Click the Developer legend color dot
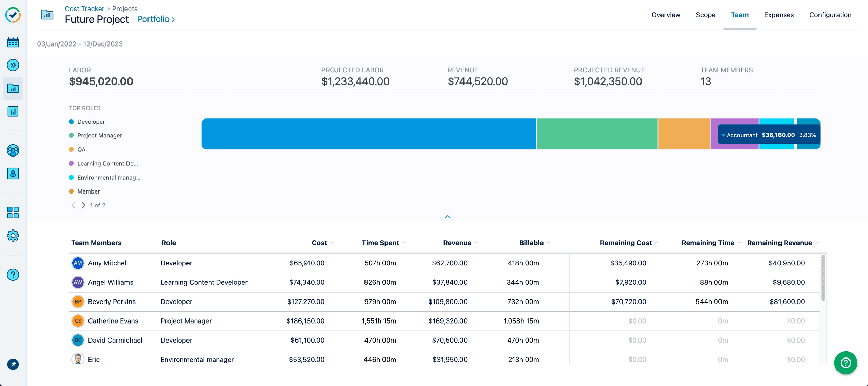The width and height of the screenshot is (868, 386). click(x=71, y=122)
